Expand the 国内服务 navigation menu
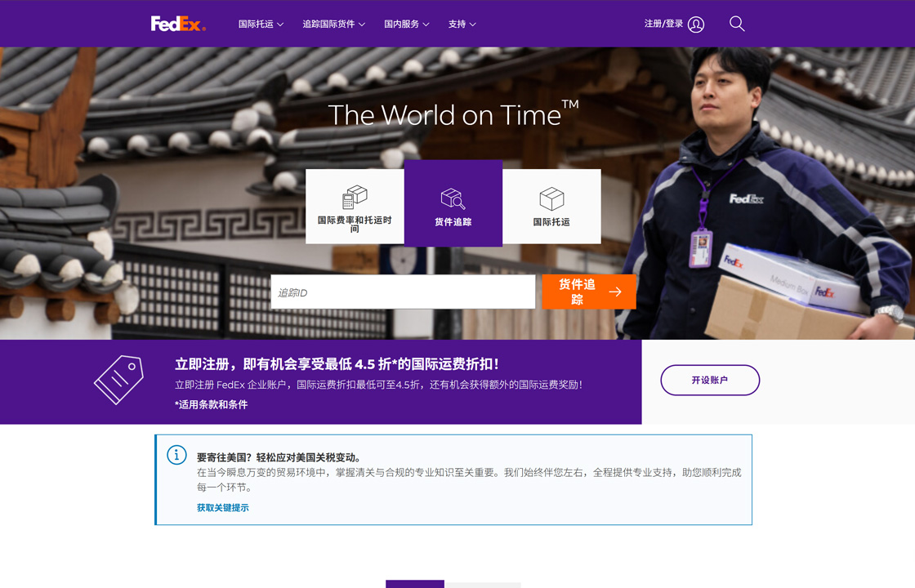The height and width of the screenshot is (588, 915). click(x=407, y=24)
